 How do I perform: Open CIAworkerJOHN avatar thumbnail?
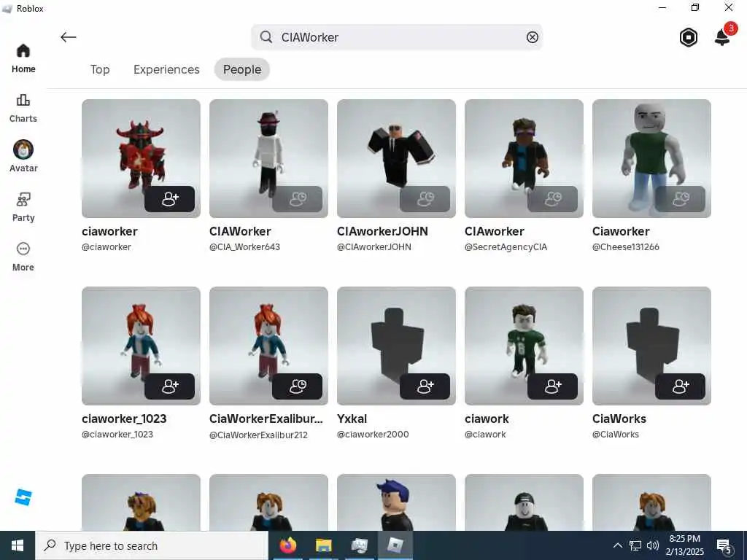pyautogui.click(x=396, y=158)
